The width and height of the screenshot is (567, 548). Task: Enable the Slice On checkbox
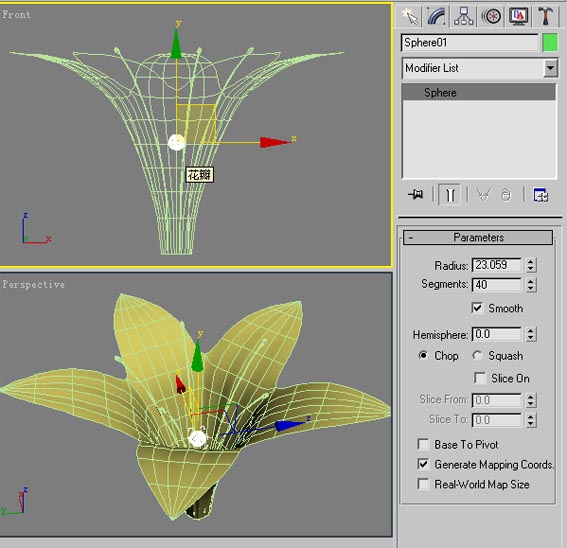coord(480,378)
